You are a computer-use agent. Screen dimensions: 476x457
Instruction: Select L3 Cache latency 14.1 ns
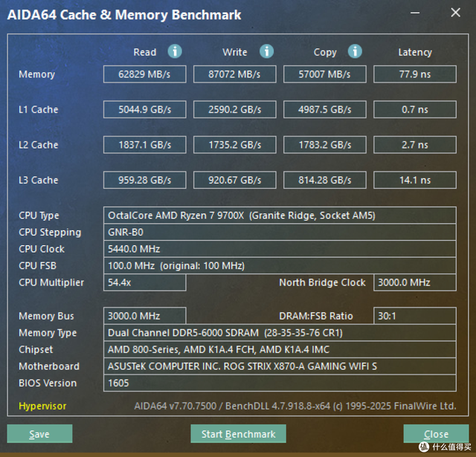[415, 180]
